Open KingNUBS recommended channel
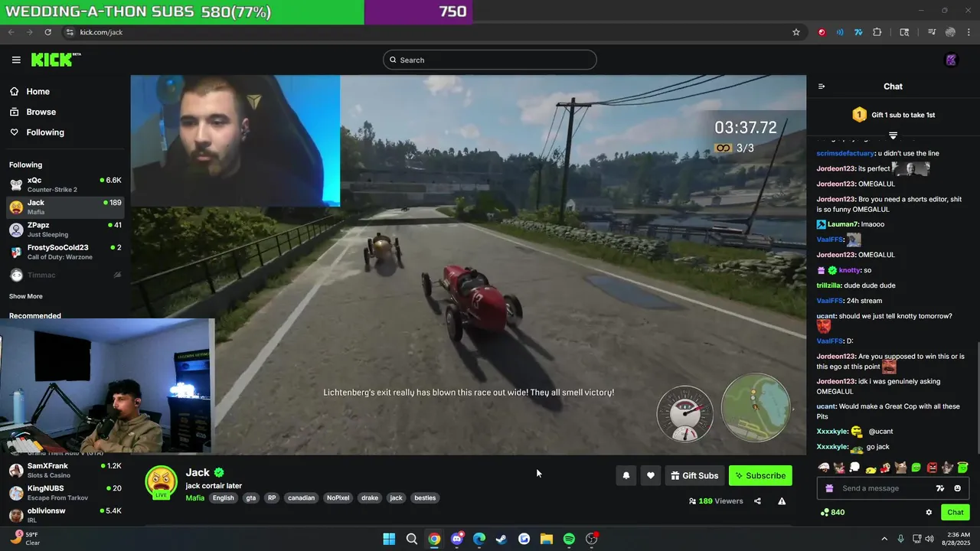The image size is (980, 551). pos(65,492)
